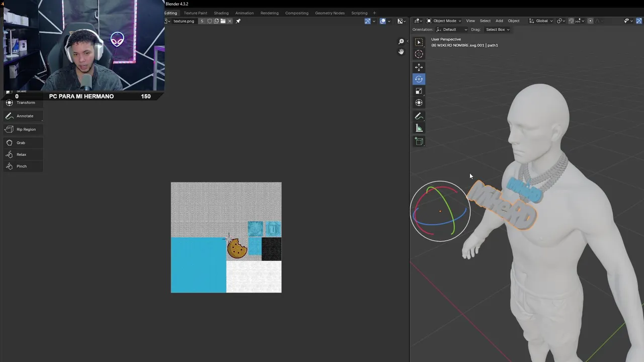Choose the UV Grab sculpt tool

click(x=23, y=143)
